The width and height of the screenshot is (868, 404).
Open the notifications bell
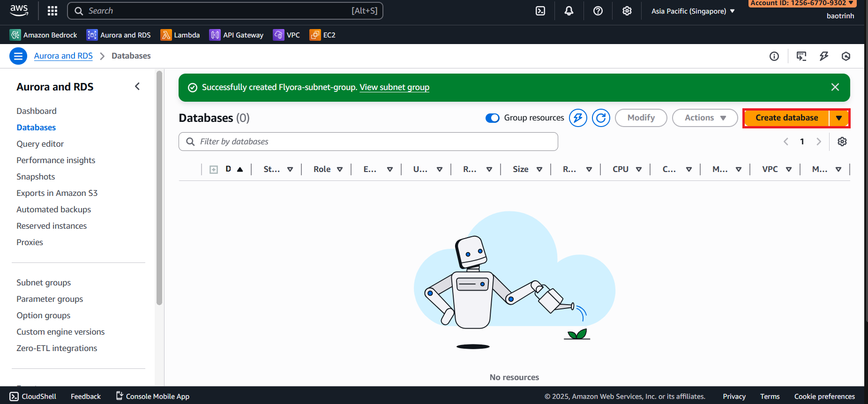569,11
